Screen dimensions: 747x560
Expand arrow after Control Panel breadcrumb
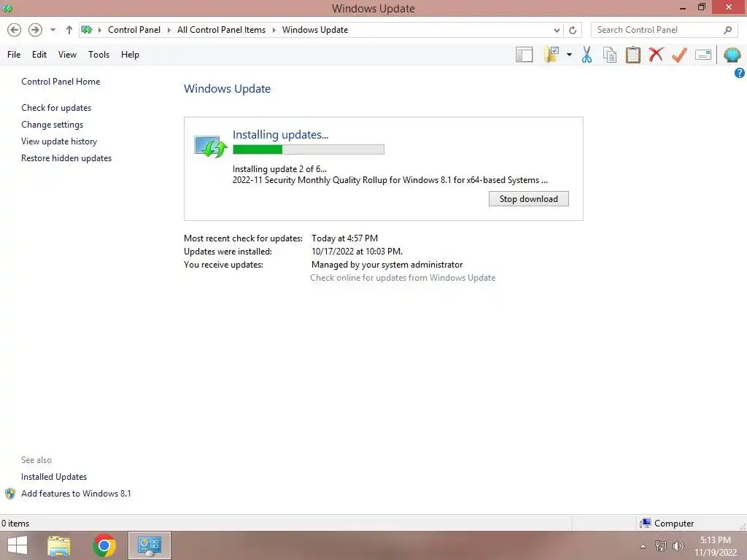tap(169, 30)
